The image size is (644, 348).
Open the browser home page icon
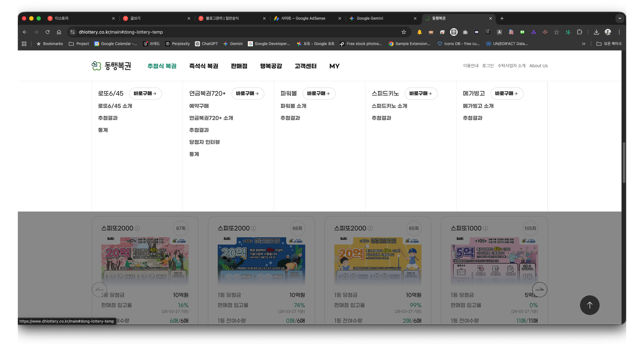[x=59, y=32]
